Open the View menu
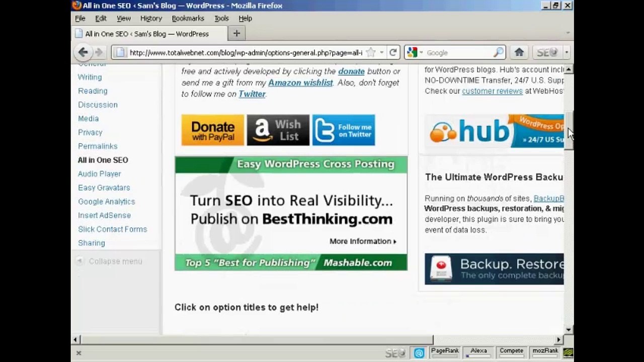The height and width of the screenshot is (362, 644). (124, 18)
